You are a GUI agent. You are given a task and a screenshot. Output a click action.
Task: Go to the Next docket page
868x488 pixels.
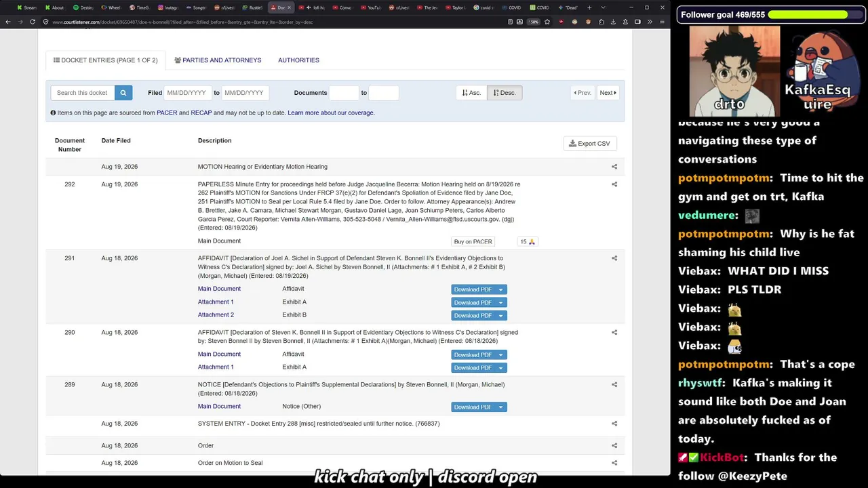pos(608,93)
